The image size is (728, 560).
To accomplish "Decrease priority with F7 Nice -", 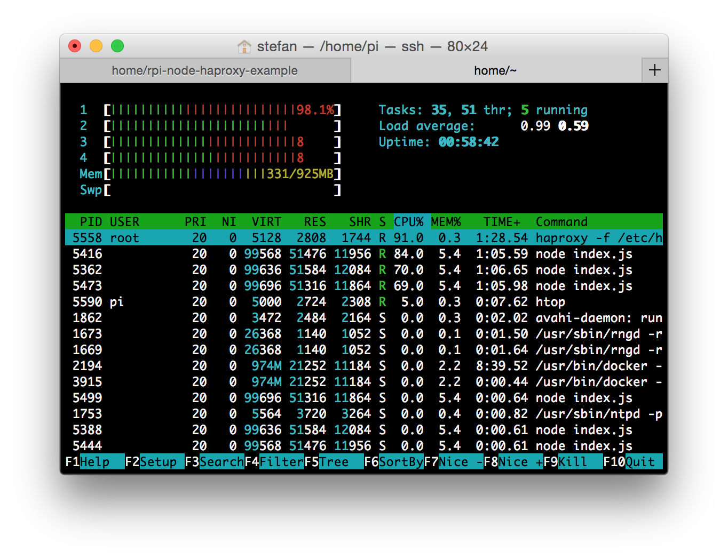I will pyautogui.click(x=454, y=461).
